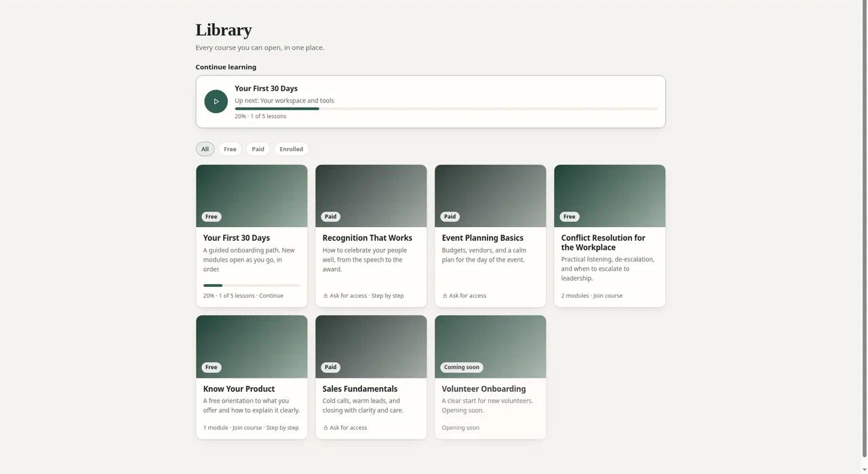Open Sales Fundamentals course thumbnail
The height and width of the screenshot is (474, 868).
pos(371,347)
